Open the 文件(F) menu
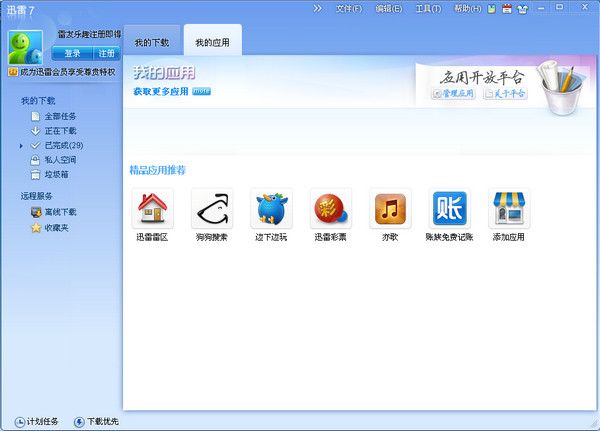The image size is (600, 431). click(349, 9)
